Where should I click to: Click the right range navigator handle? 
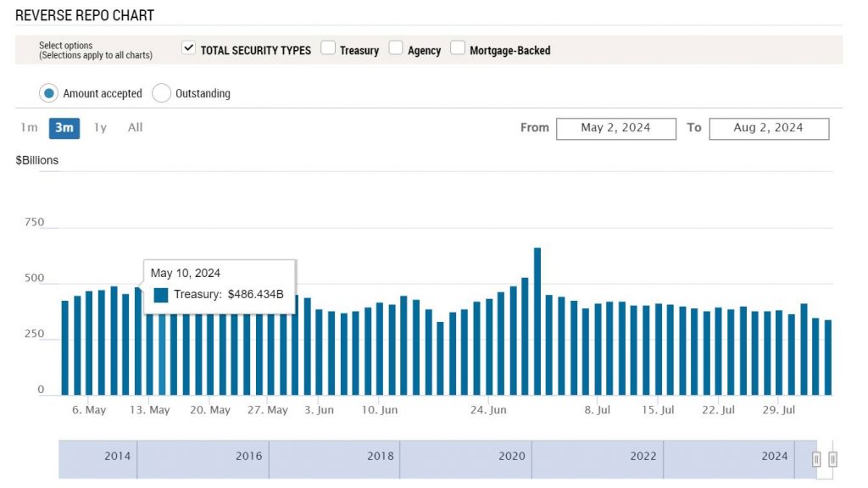[x=832, y=459]
